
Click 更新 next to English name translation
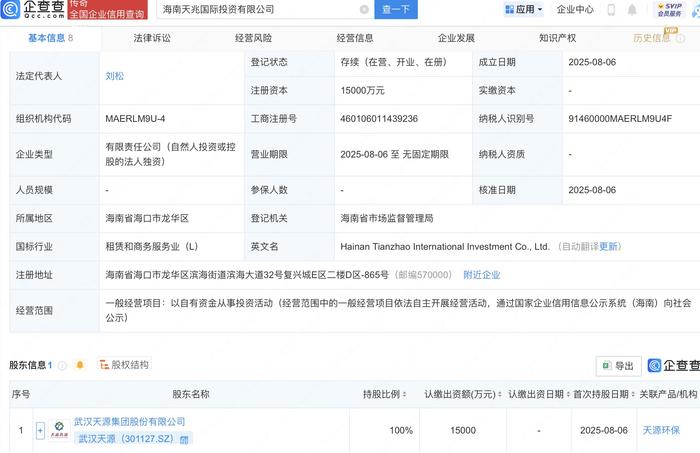[608, 247]
